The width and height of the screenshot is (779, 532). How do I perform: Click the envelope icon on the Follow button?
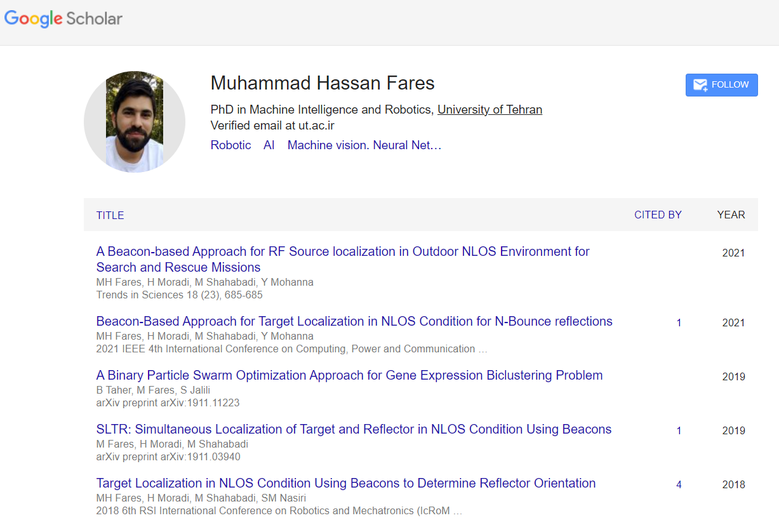point(700,85)
